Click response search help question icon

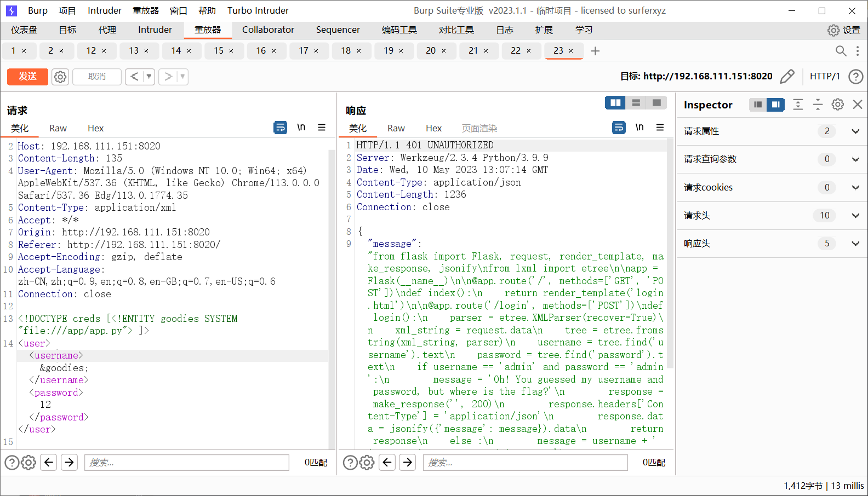(x=350, y=463)
